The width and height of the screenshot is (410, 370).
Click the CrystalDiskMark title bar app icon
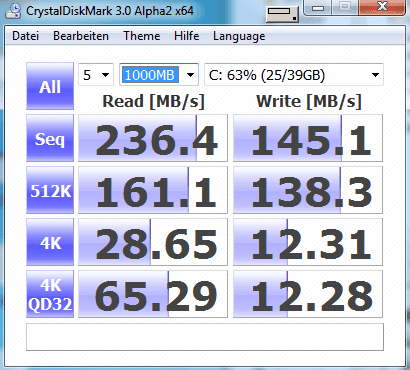[x=14, y=11]
